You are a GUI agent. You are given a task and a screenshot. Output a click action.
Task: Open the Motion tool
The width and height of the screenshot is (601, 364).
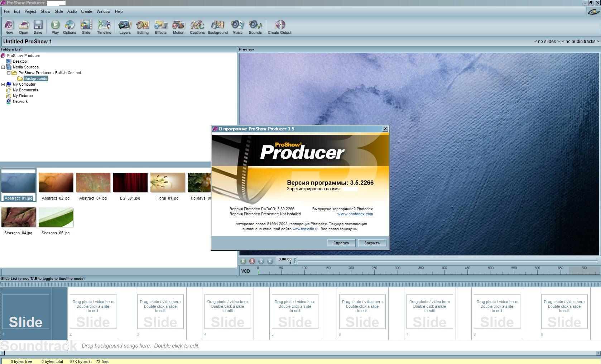pos(178,27)
